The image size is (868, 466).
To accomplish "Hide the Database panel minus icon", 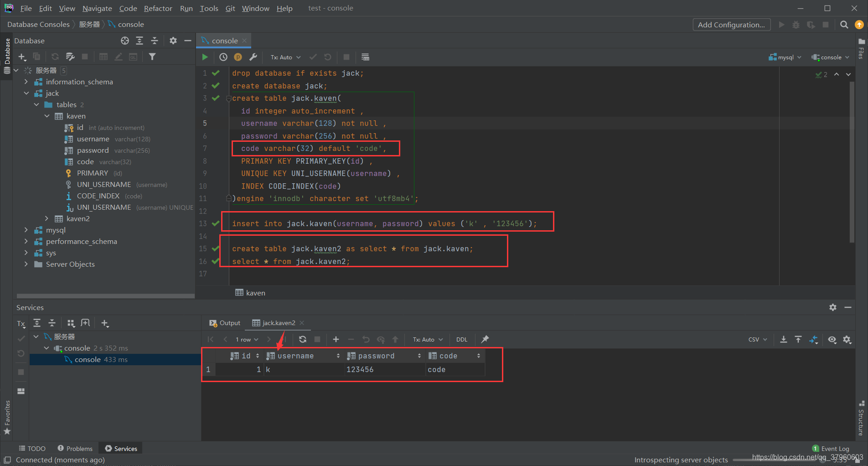I will [x=187, y=41].
